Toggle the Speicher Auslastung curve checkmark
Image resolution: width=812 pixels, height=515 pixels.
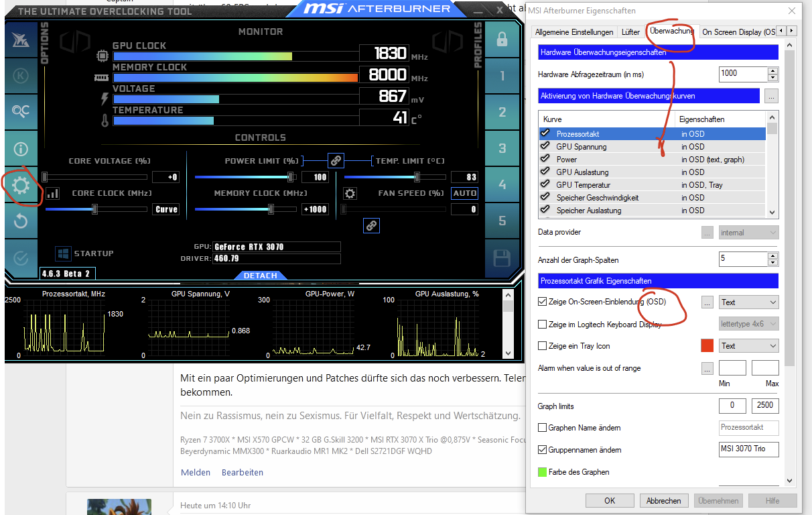pos(545,210)
